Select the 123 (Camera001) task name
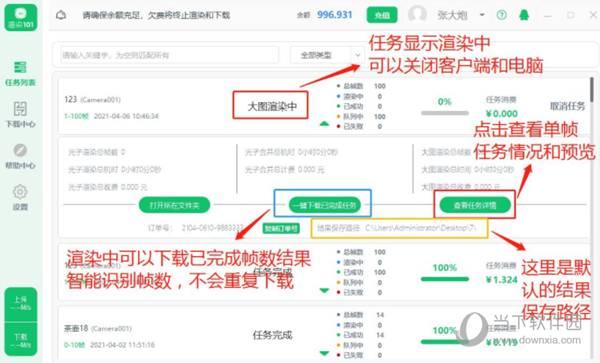Viewport: 600px width, 363px height. coord(92,99)
